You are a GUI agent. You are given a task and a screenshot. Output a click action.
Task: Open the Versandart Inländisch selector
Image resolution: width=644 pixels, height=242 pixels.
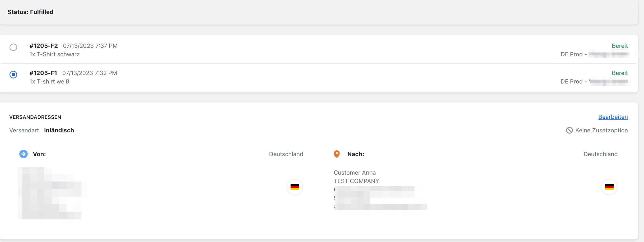59,130
